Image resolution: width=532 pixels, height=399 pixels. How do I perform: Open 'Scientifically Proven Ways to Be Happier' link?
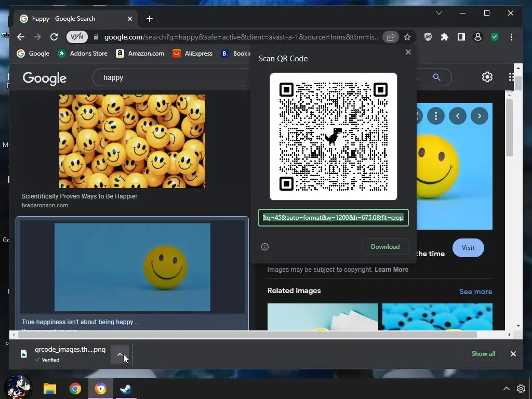pos(79,196)
